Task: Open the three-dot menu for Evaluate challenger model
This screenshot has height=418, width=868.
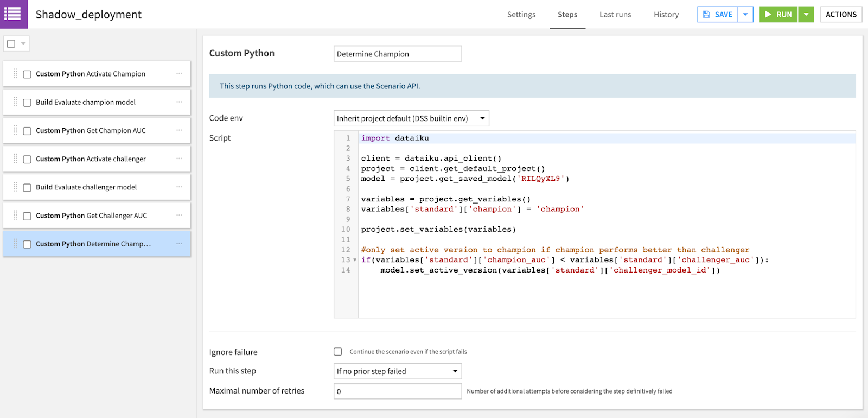Action: click(179, 187)
